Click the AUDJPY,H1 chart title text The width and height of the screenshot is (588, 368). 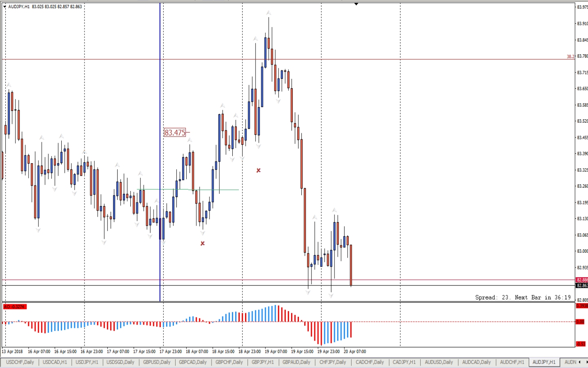[x=19, y=7]
